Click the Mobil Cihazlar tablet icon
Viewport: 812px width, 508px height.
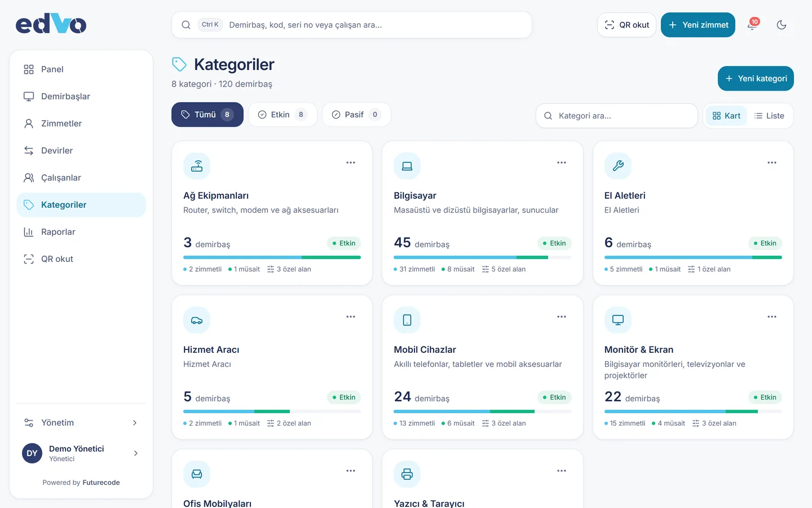point(407,320)
